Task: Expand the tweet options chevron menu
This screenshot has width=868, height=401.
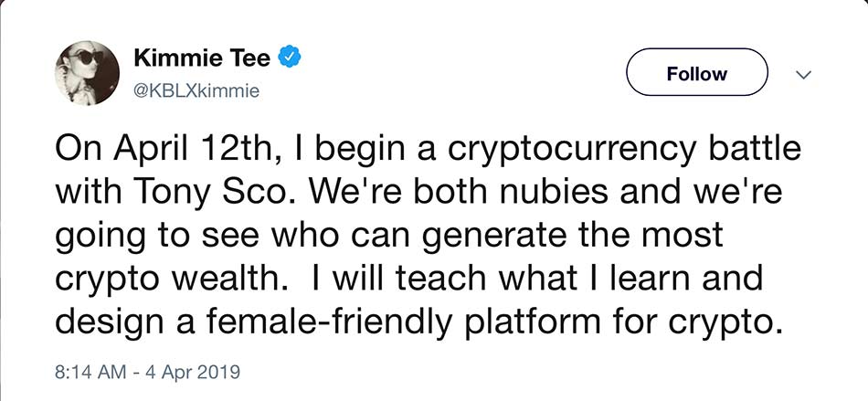Action: coord(803,74)
